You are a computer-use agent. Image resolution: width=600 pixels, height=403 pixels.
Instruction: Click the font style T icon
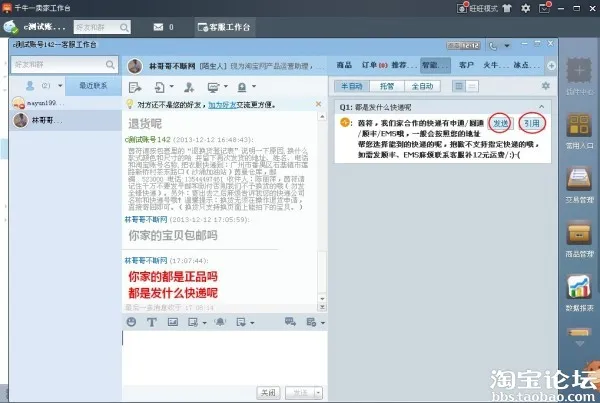[152, 322]
